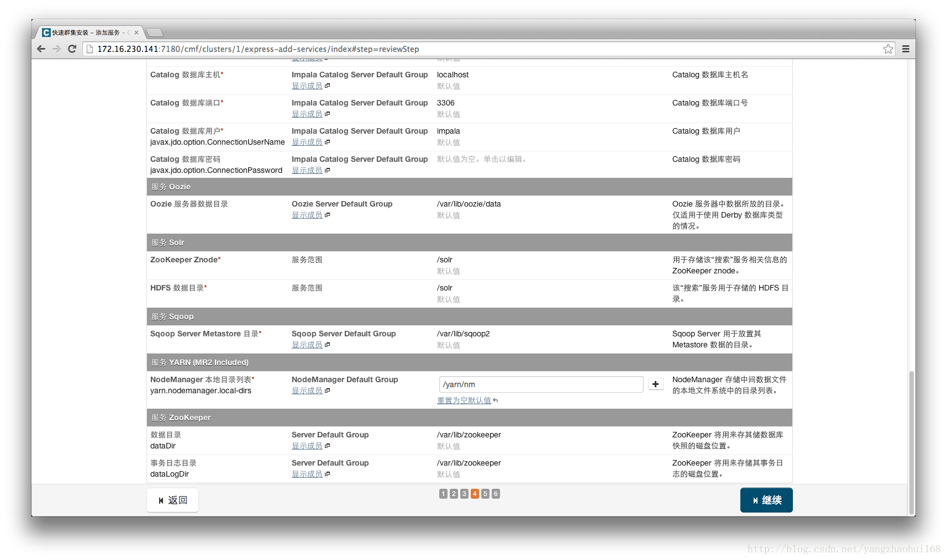Show members of Oozie Server Default Group
This screenshot has height=560, width=947.
[307, 215]
